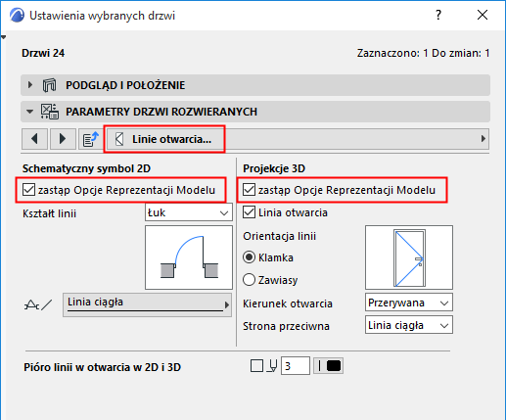Screen dimensions: 506x420
Task: Open the Linia ciągła line type selector
Action: [x=147, y=304]
